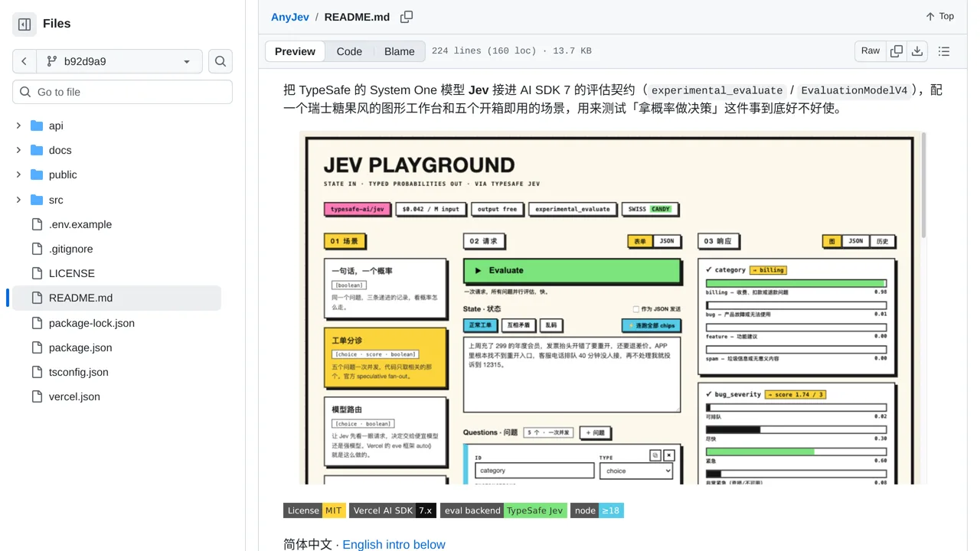This screenshot has width=980, height=551.
Task: Switch to the Code tab
Action: click(349, 51)
